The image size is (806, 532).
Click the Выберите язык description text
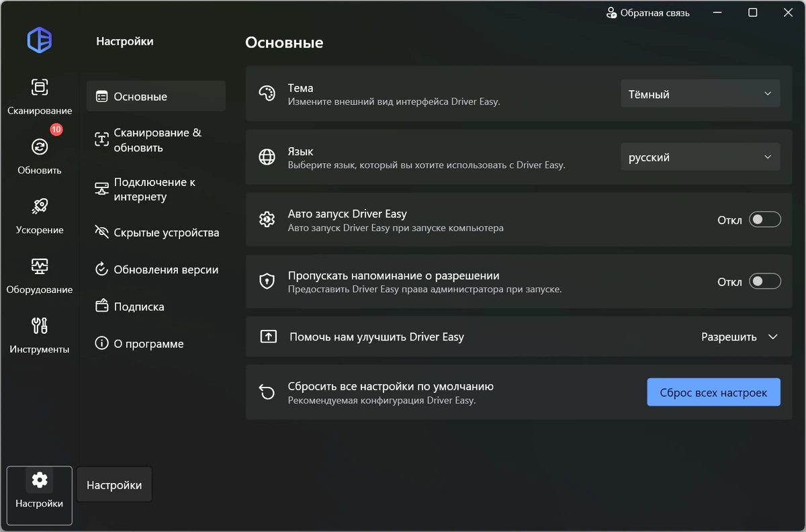(427, 165)
